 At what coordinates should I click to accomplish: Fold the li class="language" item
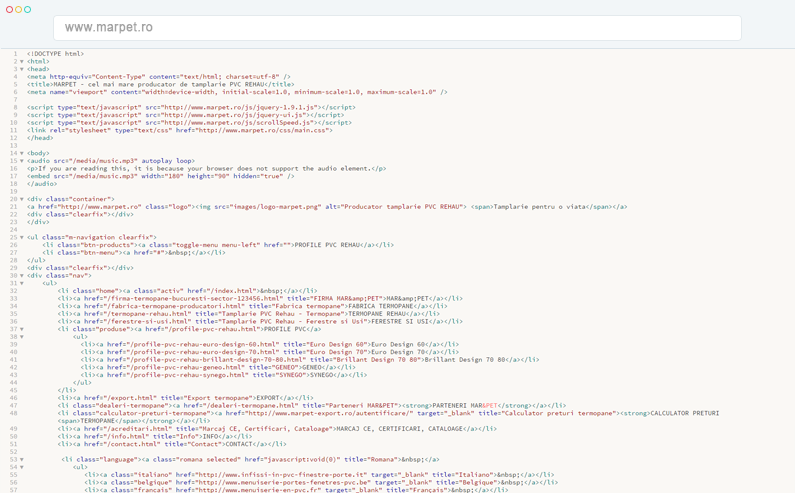(22, 460)
